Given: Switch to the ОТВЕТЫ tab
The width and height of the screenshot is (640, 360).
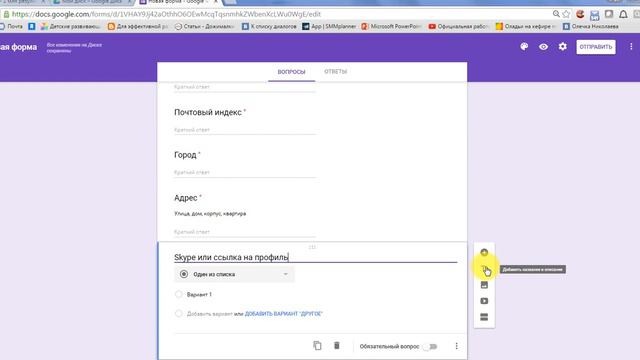Looking at the screenshot, I should pyautogui.click(x=336, y=72).
